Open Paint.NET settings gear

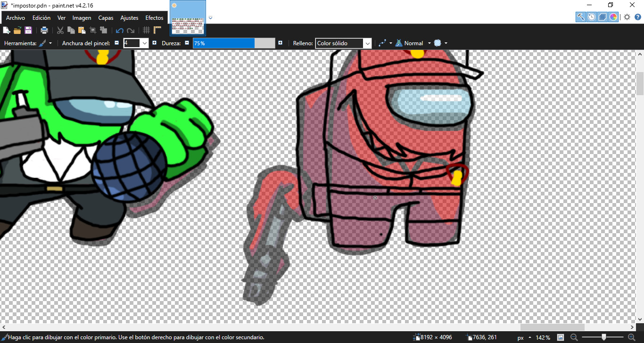[x=627, y=16]
